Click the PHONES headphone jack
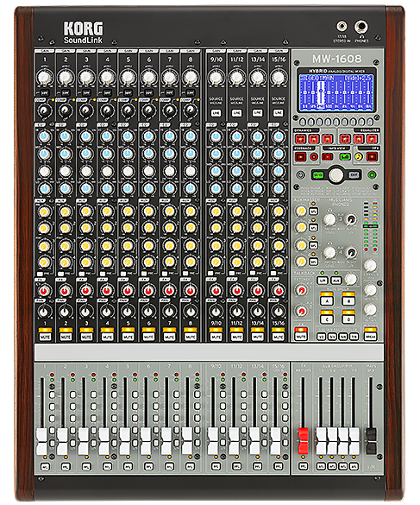The image size is (420, 505). pyautogui.click(x=361, y=27)
